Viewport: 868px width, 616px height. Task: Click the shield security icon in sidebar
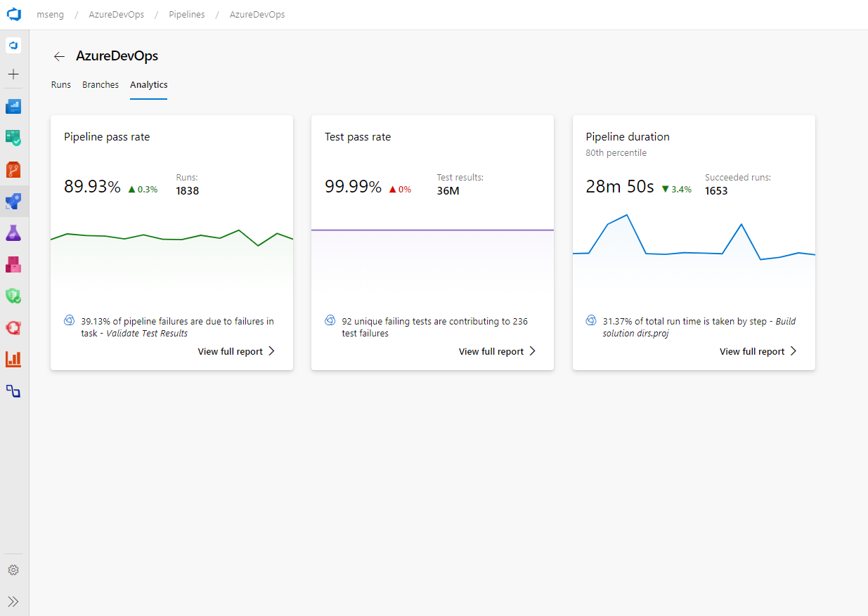point(13,296)
